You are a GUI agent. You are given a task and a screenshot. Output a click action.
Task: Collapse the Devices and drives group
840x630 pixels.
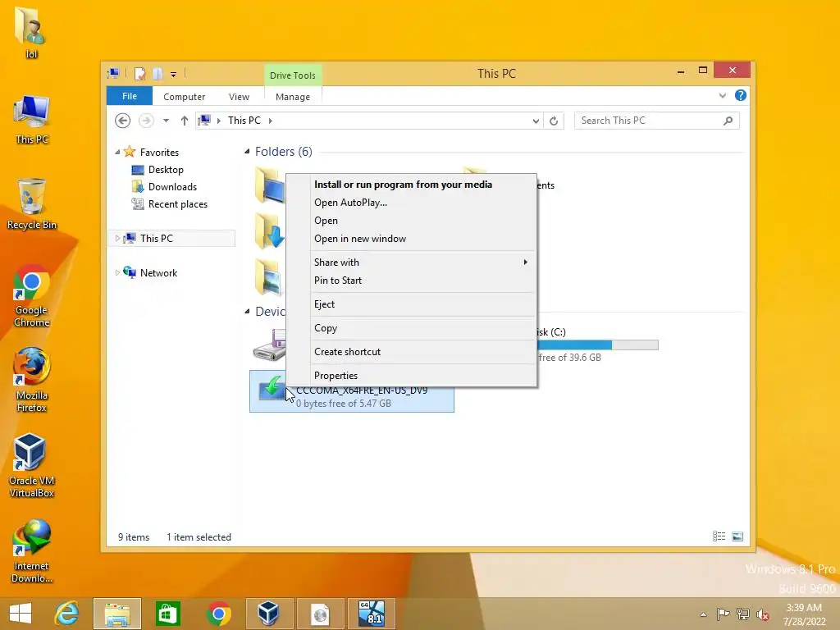tap(247, 311)
